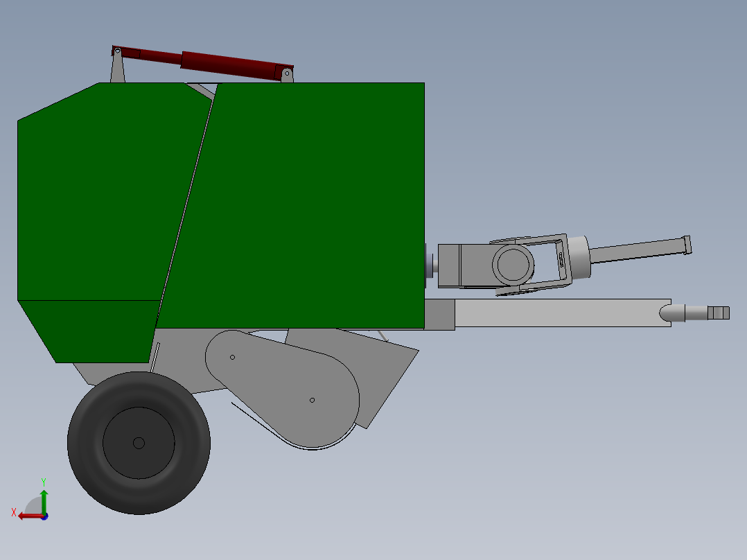The image size is (747, 560).
Task: Select the rounded gray belt guard cover
Action: point(282,388)
